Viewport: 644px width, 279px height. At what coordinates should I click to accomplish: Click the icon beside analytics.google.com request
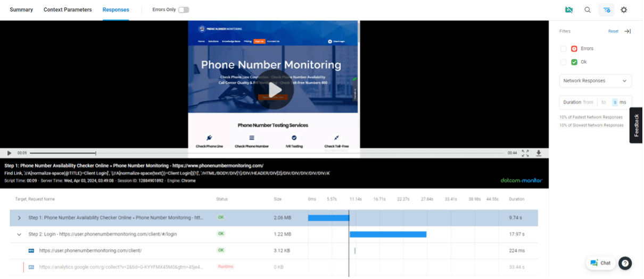point(31,267)
